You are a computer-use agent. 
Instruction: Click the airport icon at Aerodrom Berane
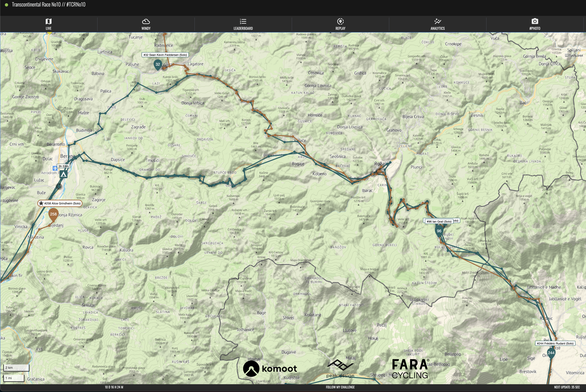(55, 168)
